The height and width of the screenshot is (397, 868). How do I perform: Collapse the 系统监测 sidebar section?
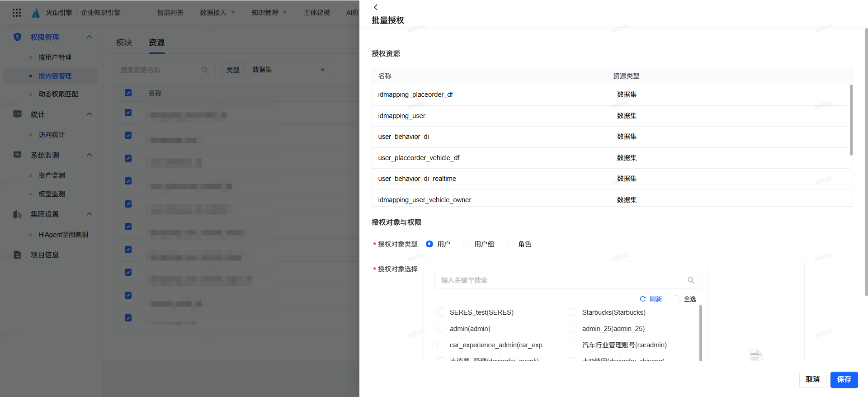coord(90,155)
